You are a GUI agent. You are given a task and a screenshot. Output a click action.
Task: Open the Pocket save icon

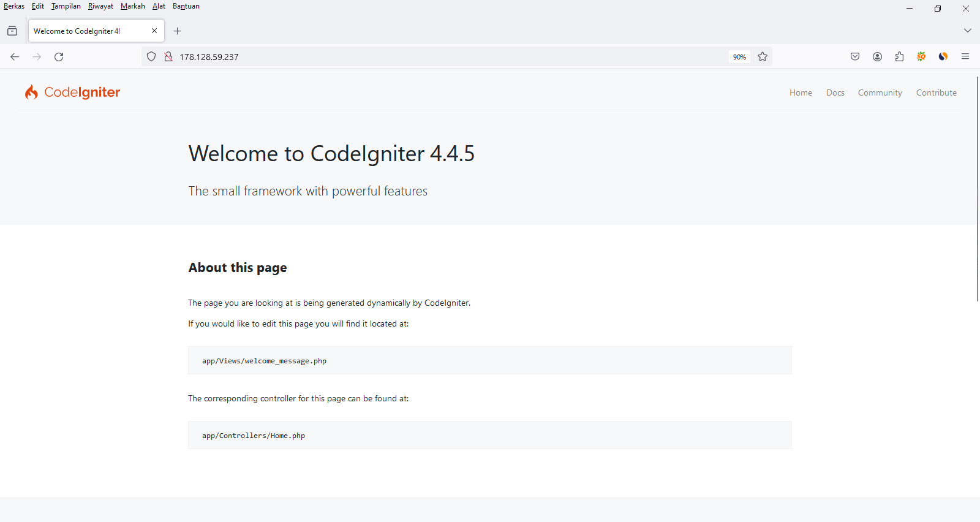click(x=855, y=57)
